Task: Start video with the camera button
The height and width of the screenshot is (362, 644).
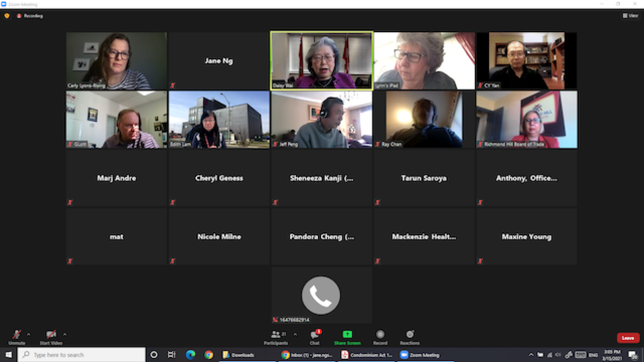Action: [51, 336]
